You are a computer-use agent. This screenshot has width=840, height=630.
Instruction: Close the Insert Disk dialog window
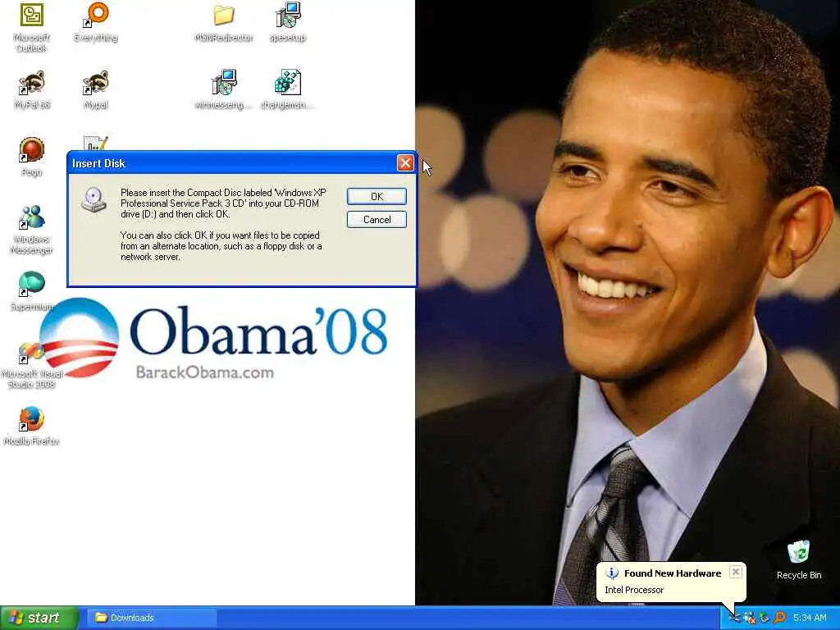[x=405, y=163]
